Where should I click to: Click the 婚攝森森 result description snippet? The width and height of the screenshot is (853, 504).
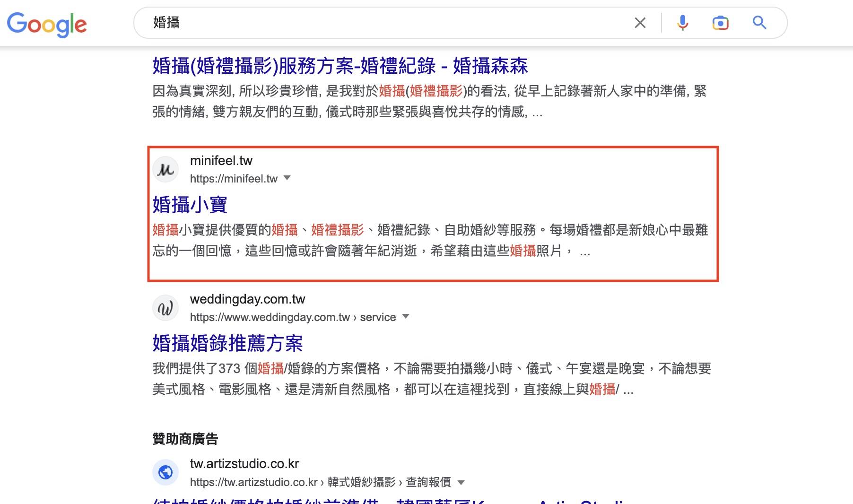[x=429, y=102]
